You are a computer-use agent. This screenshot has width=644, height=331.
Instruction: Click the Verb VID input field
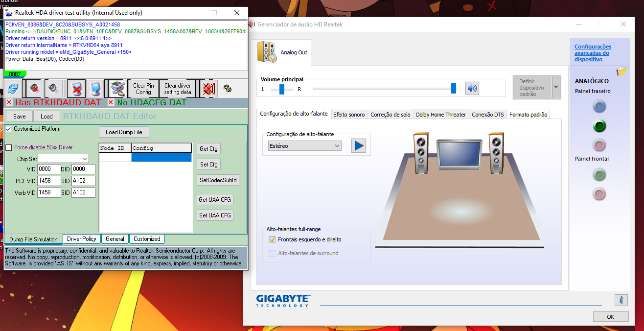[x=49, y=193]
